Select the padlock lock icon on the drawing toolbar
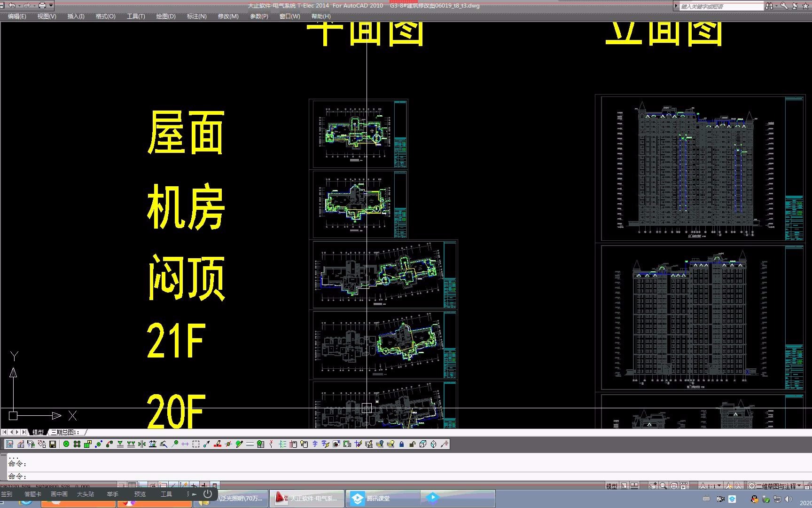Viewport: 812px width, 508px height. [x=402, y=444]
